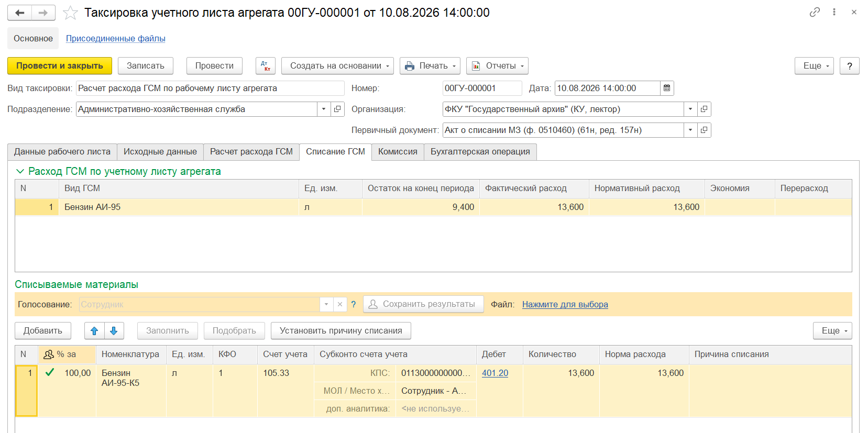
Task: Open calendar picker for Дата field
Action: (x=667, y=88)
